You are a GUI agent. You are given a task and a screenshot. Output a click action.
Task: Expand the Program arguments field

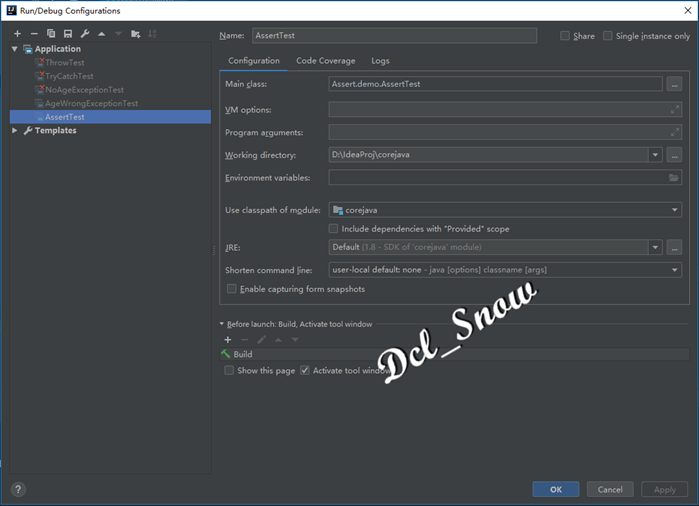[675, 132]
